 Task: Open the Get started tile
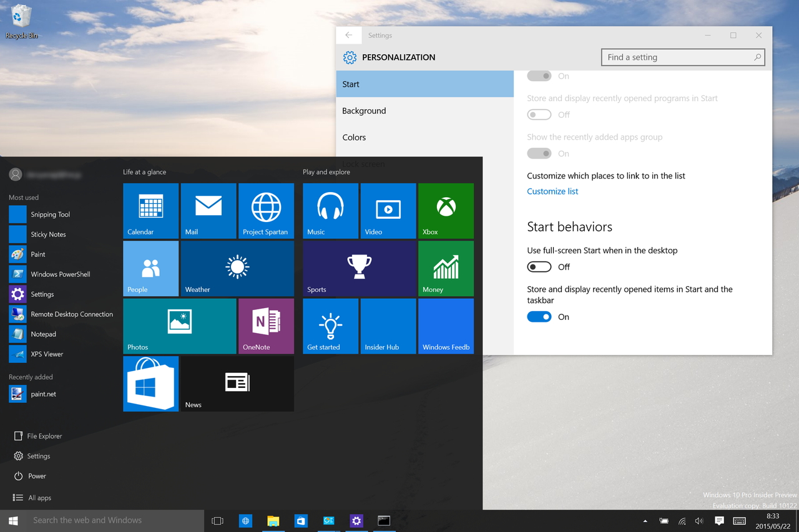(330, 326)
